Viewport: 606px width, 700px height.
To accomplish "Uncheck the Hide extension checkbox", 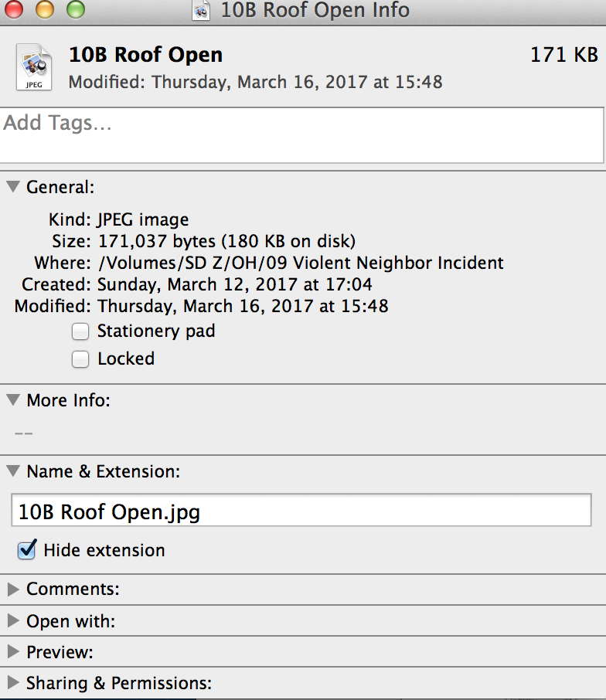I will (27, 550).
